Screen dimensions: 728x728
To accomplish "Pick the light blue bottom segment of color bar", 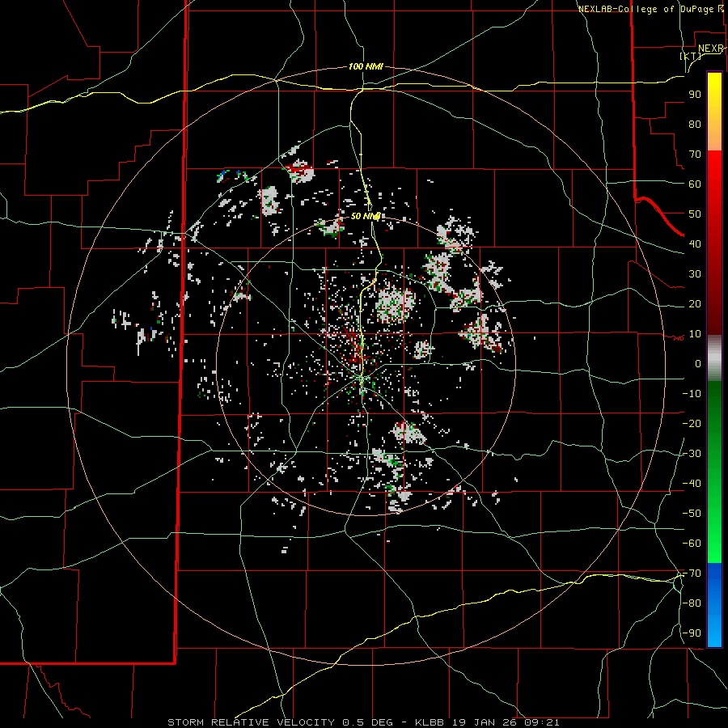I will point(714,627).
